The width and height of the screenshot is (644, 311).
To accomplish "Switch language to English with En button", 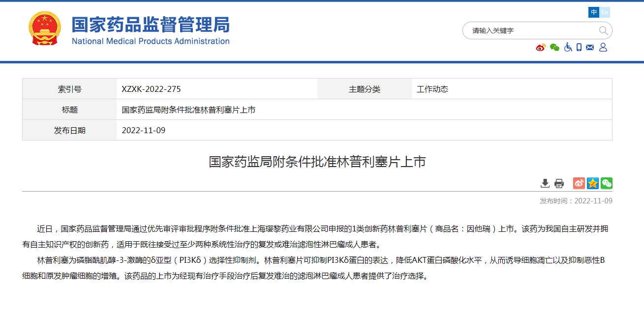I will point(605,12).
